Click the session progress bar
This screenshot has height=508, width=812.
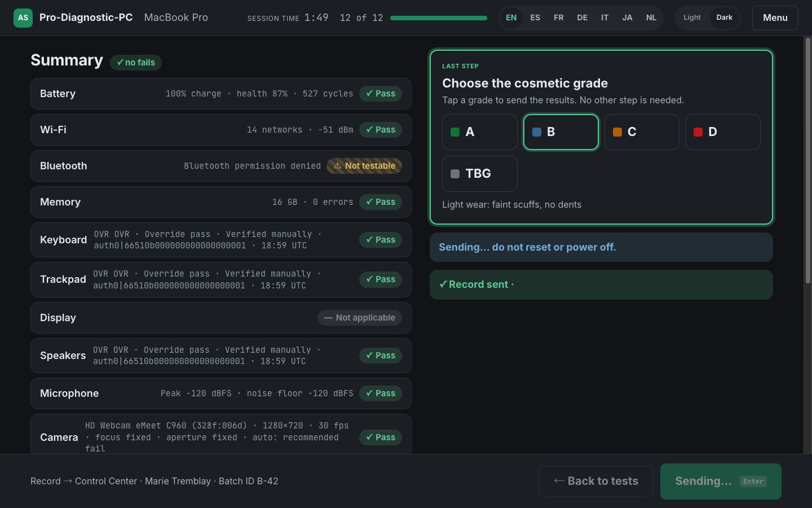coord(439,18)
